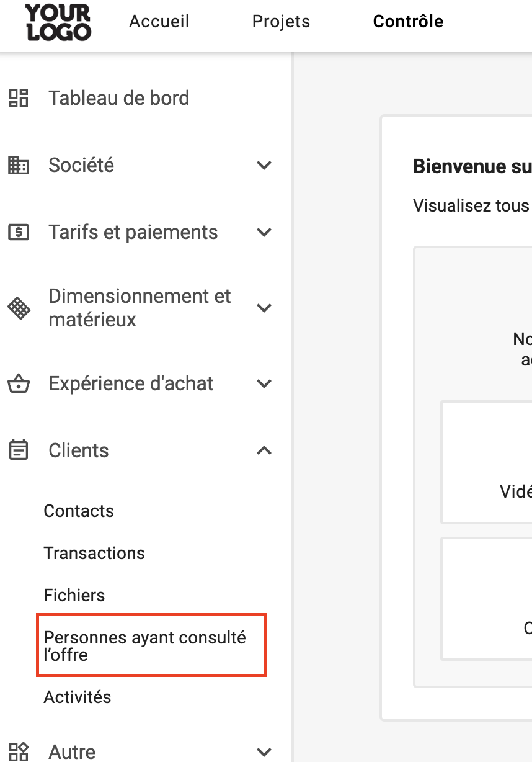The width and height of the screenshot is (532, 762).
Task: Open the Transactions submenu item
Action: click(x=94, y=553)
